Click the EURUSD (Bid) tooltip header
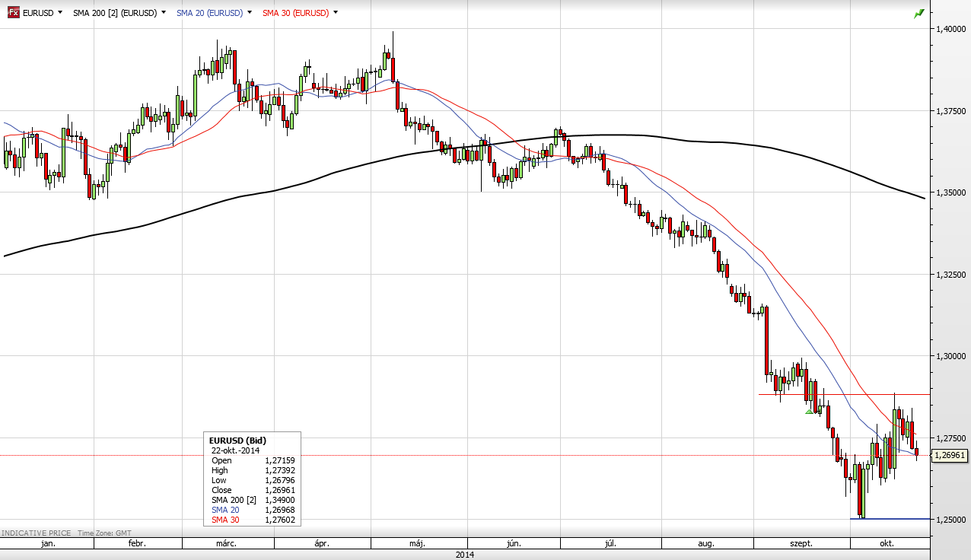This screenshot has height=560, width=971. 237,441
